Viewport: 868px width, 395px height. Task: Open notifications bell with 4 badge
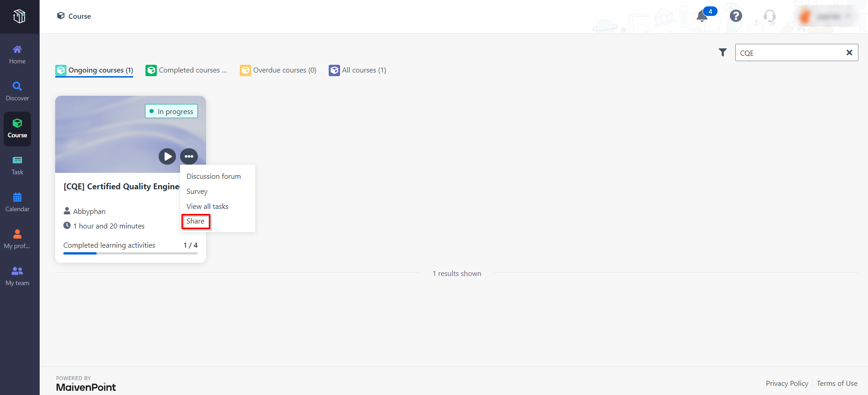tap(703, 16)
